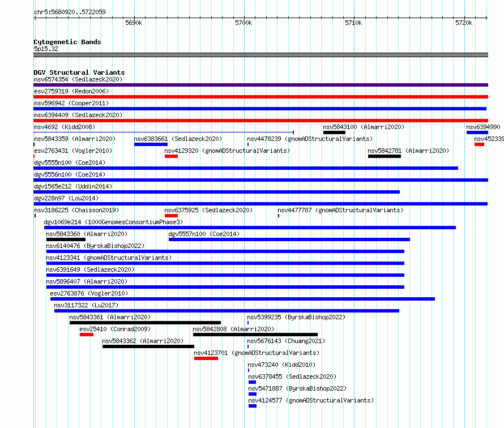Click the nsv6574354 (Sedlazeck2020) variant label
This screenshot has height=428, width=504.
click(x=78, y=79)
